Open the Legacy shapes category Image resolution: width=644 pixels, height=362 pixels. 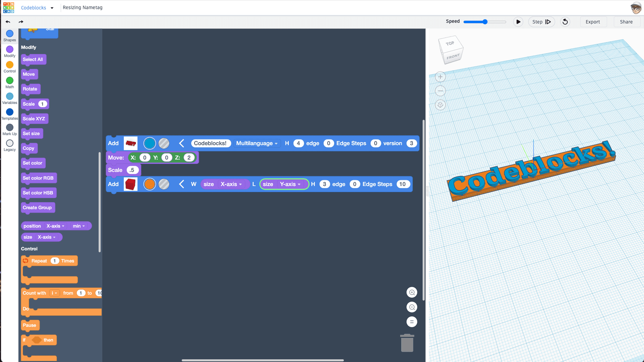(10, 144)
